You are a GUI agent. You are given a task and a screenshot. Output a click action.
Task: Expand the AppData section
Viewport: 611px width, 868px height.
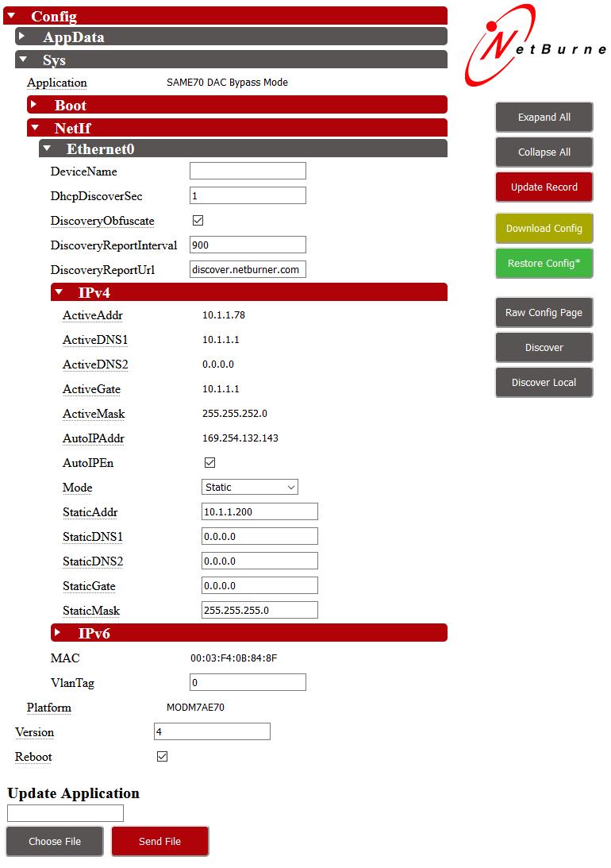[231, 37]
